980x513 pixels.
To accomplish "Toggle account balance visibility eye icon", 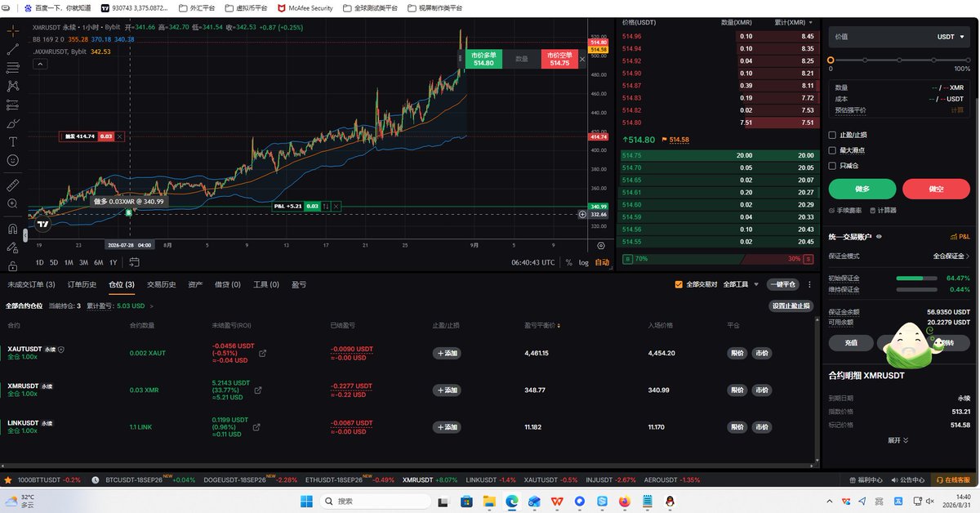I will (x=879, y=236).
